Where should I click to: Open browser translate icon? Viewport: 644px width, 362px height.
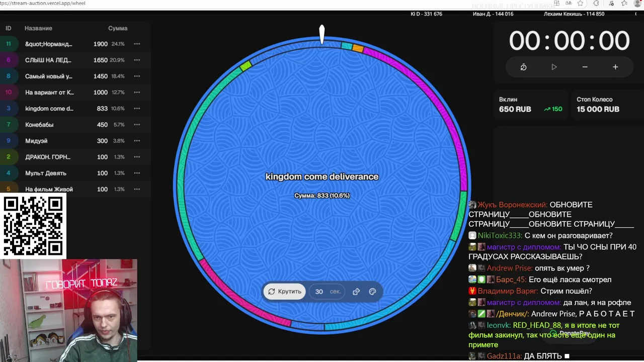pyautogui.click(x=569, y=3)
